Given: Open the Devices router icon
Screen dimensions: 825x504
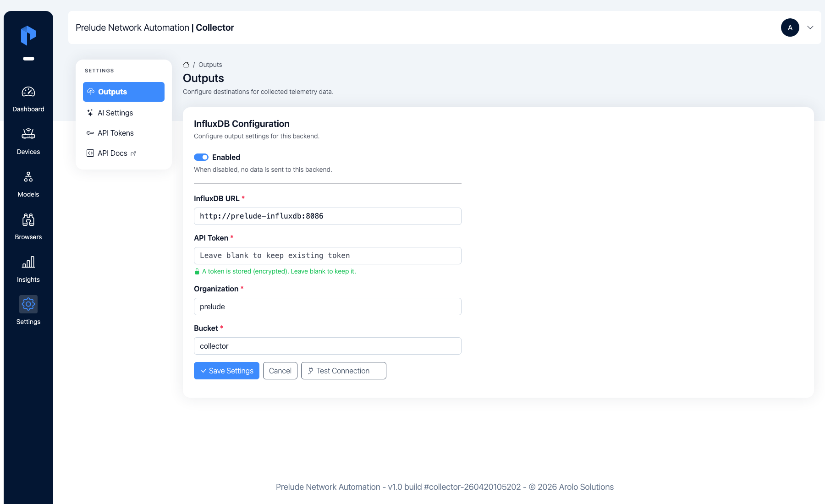Looking at the screenshot, I should (28, 134).
